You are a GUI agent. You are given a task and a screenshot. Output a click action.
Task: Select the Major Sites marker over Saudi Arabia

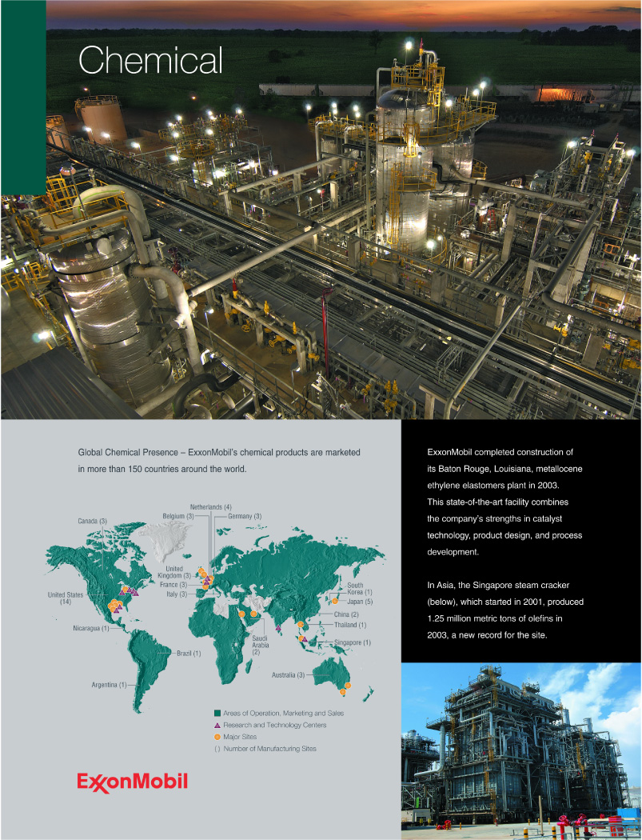(253, 614)
